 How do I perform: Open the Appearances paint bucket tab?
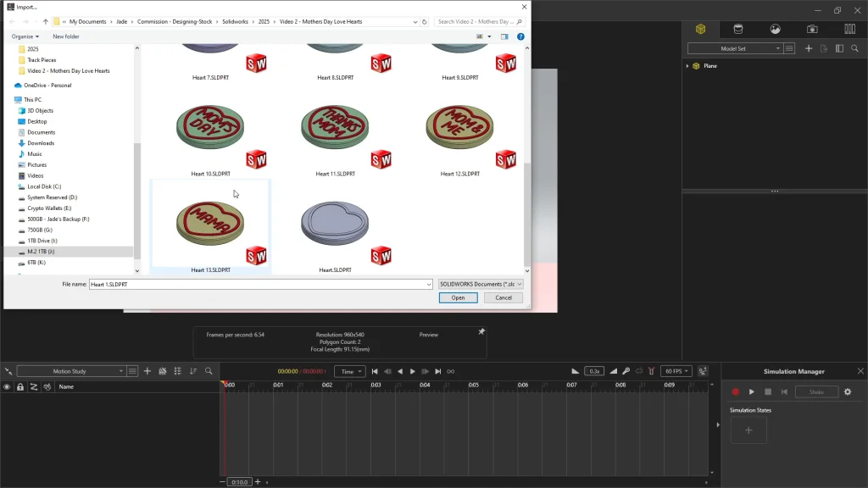(x=737, y=29)
